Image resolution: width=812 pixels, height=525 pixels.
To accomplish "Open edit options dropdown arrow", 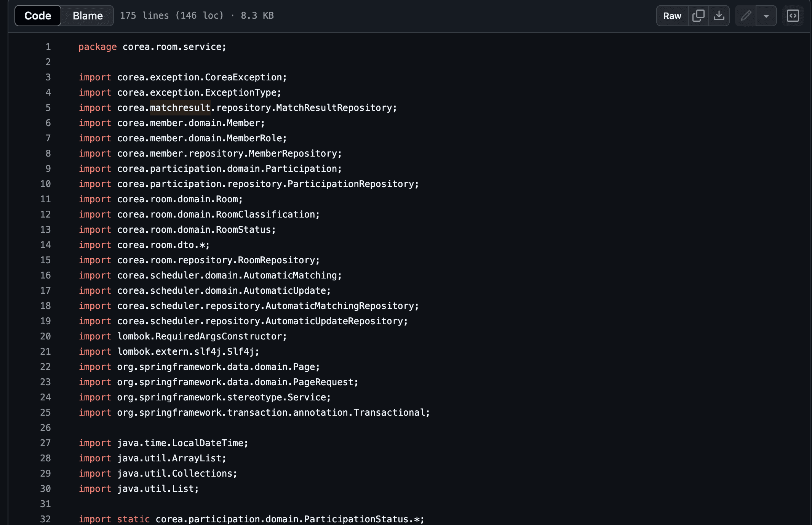I will pyautogui.click(x=766, y=16).
